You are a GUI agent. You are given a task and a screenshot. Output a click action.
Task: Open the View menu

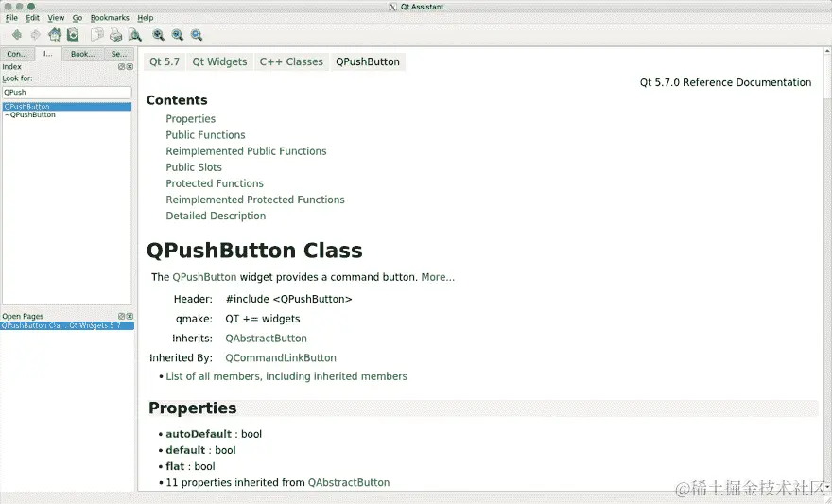(x=56, y=18)
